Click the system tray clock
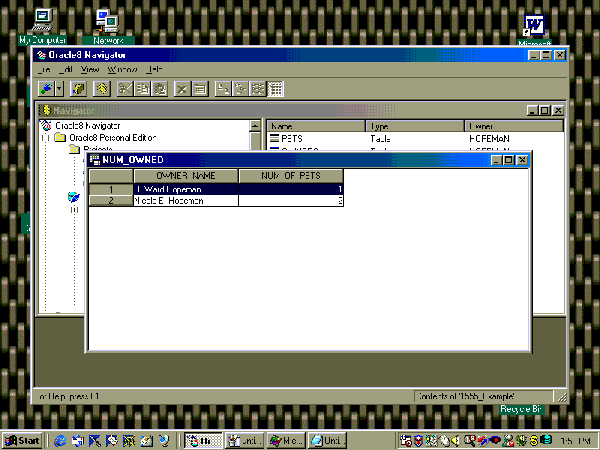The width and height of the screenshot is (600, 450). 575,441
